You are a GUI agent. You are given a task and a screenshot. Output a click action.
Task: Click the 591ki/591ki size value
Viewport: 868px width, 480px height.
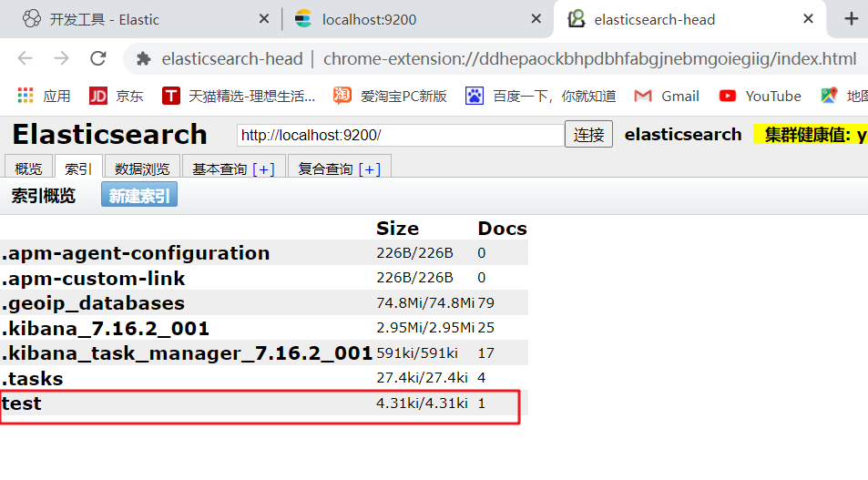(x=417, y=352)
